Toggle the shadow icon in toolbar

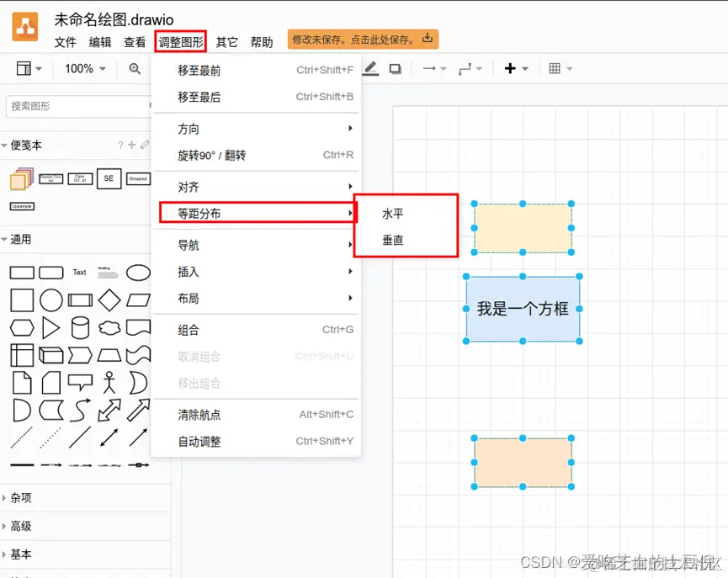395,69
